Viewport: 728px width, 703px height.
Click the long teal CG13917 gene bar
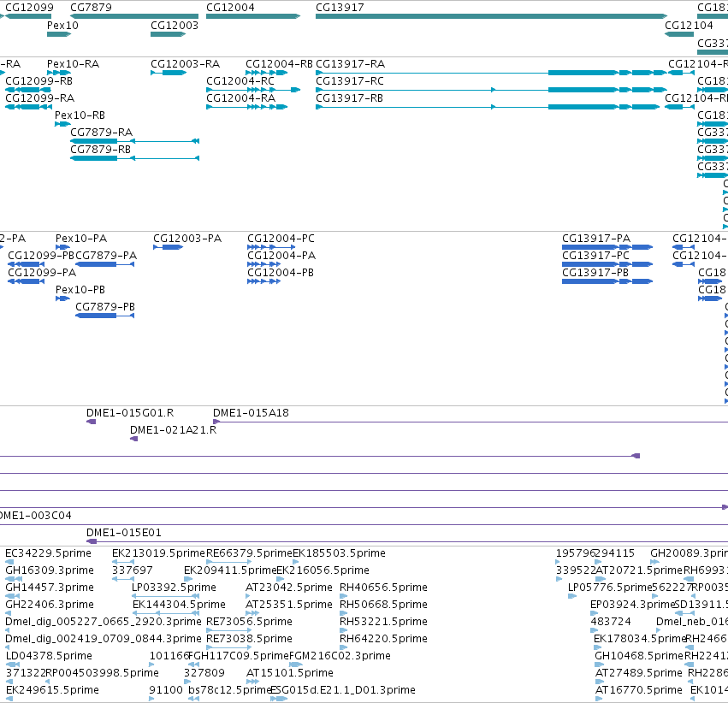click(491, 16)
